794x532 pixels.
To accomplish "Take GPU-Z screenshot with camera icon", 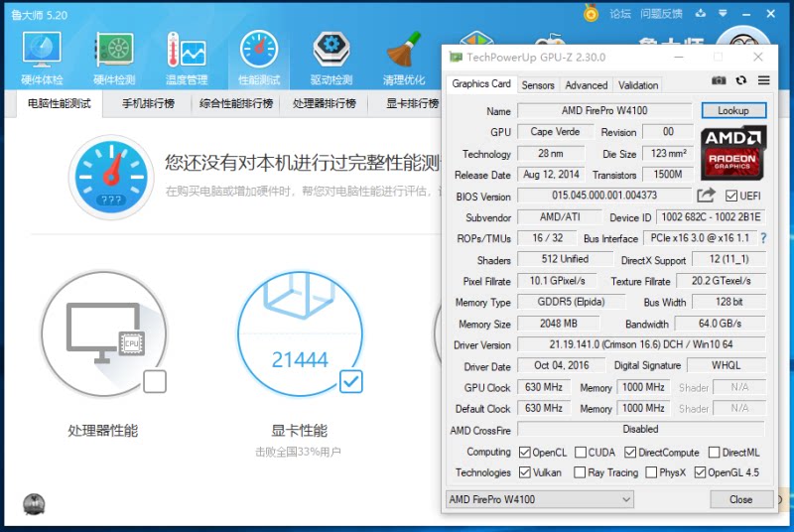I will pyautogui.click(x=719, y=80).
